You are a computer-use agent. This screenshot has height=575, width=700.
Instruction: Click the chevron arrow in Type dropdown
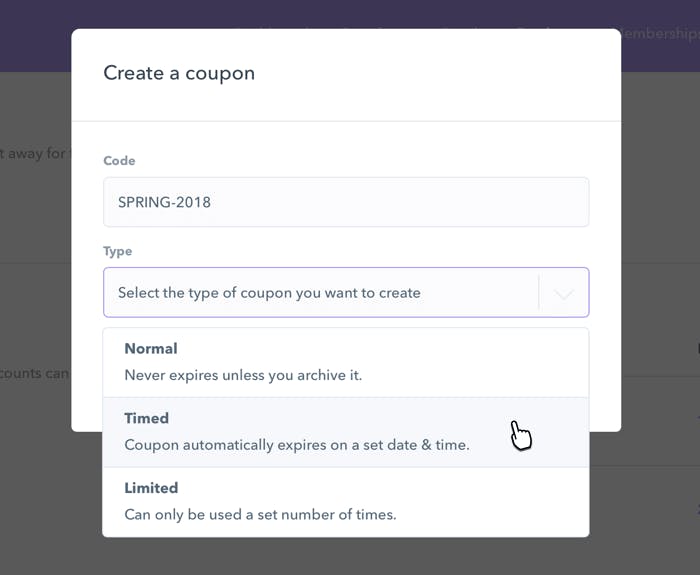point(564,294)
